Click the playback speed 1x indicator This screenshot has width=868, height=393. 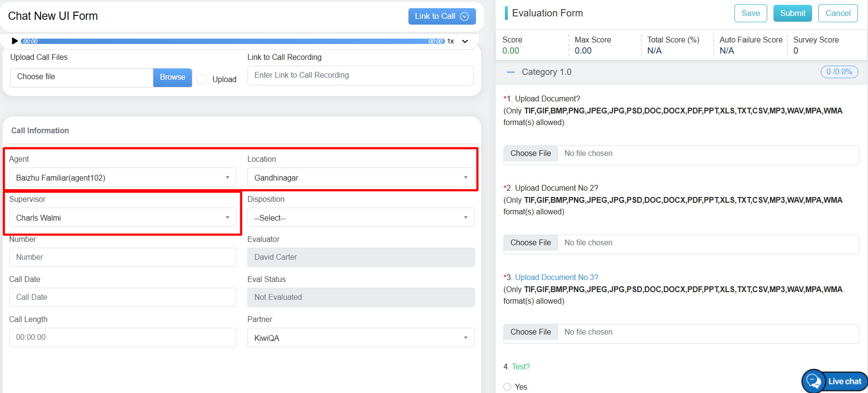(450, 42)
